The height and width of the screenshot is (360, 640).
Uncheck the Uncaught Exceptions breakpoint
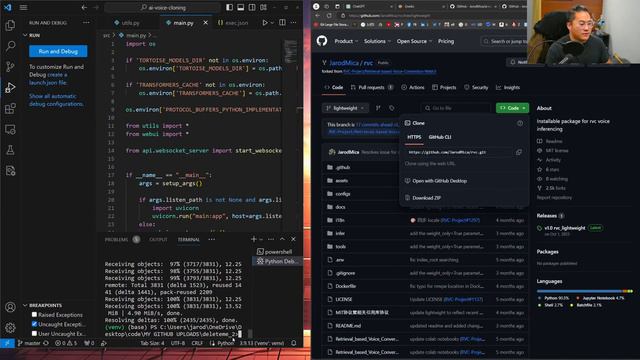[x=34, y=324]
